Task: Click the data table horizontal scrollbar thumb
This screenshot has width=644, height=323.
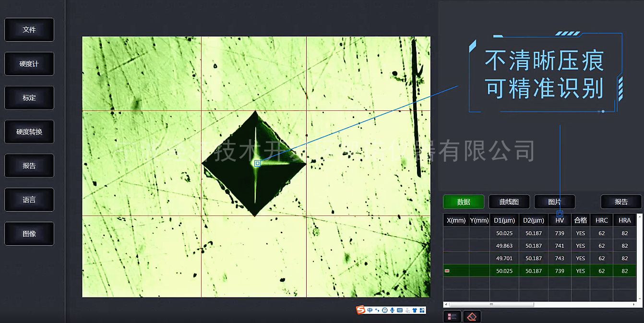Action: click(x=491, y=304)
